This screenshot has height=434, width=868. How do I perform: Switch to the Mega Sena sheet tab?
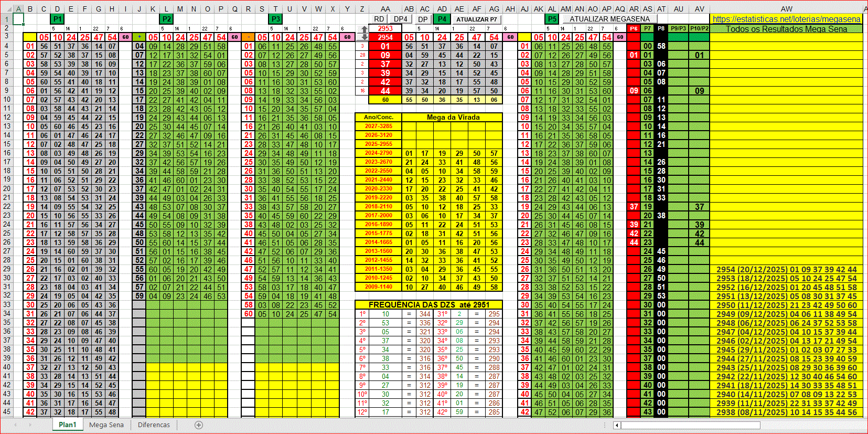point(106,425)
